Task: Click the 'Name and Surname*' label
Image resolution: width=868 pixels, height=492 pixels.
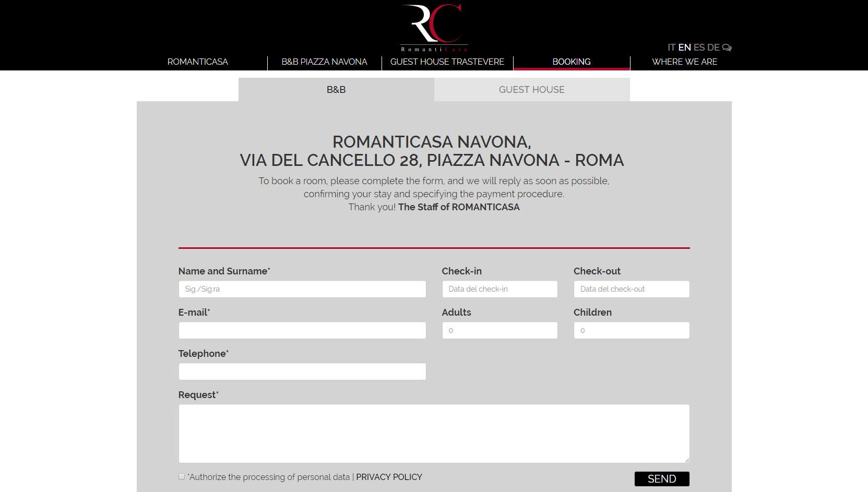Action: 224,271
